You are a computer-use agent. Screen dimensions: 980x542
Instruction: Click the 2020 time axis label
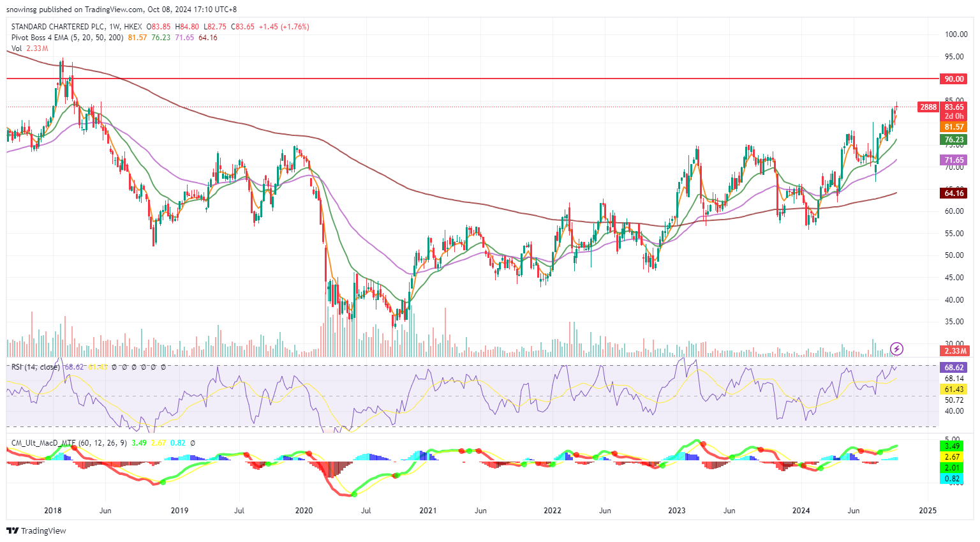[304, 511]
